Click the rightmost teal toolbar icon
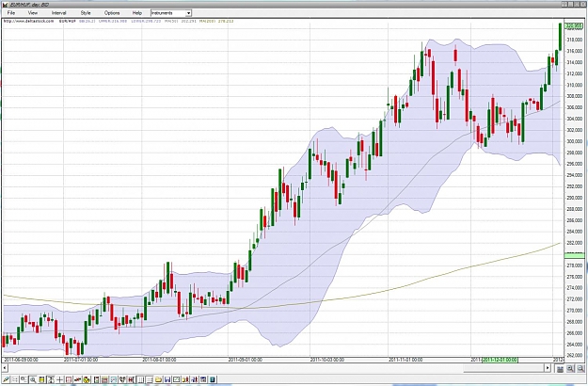588x386 pixels. click(x=213, y=379)
